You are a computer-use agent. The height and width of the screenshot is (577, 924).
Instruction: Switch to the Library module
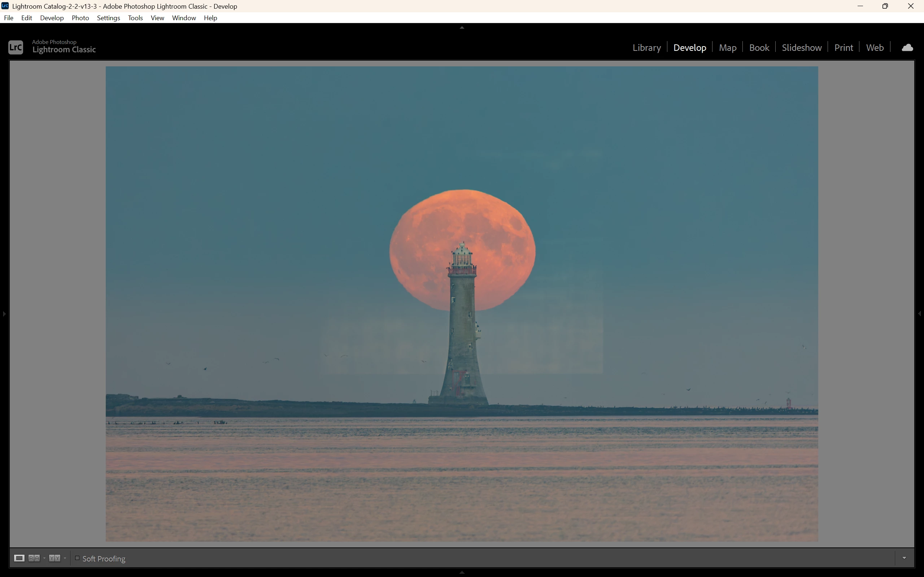(646, 48)
